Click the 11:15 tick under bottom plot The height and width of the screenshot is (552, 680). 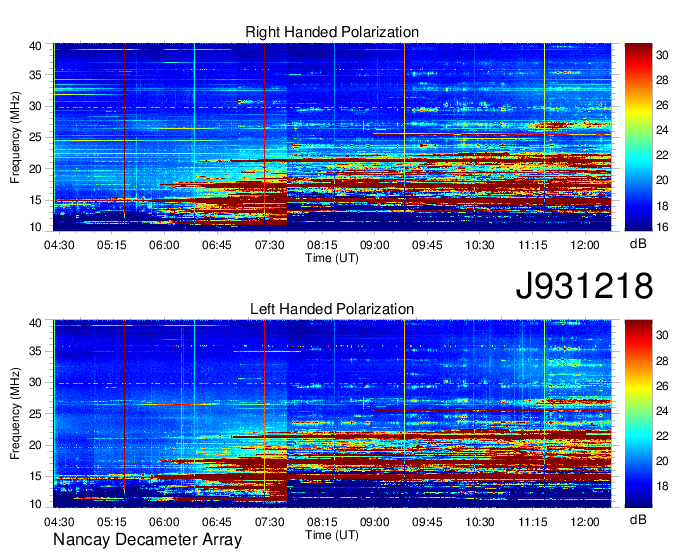(533, 522)
